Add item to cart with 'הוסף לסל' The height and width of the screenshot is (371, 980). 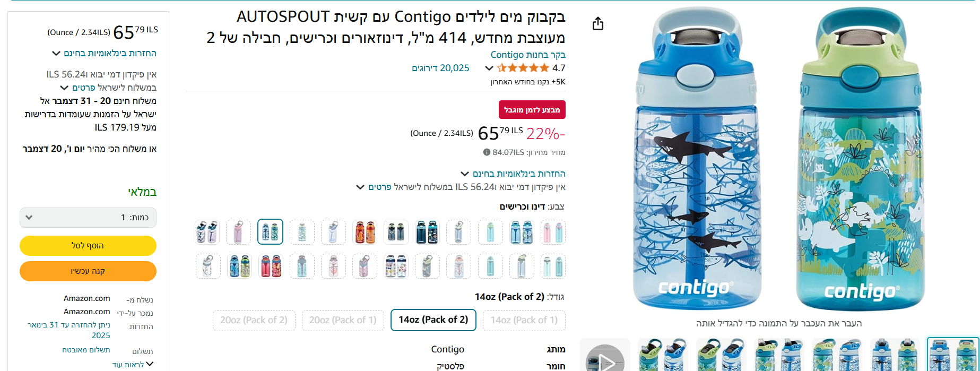pyautogui.click(x=88, y=246)
